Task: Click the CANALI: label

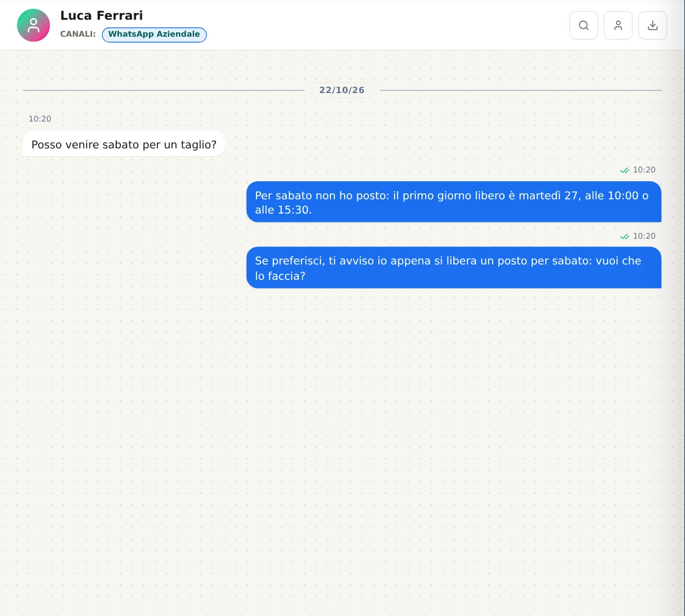Action: tap(78, 34)
